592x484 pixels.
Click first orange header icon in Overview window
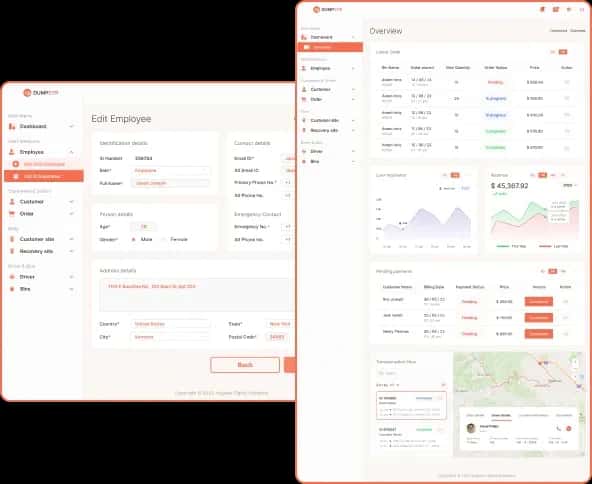pos(543,9)
